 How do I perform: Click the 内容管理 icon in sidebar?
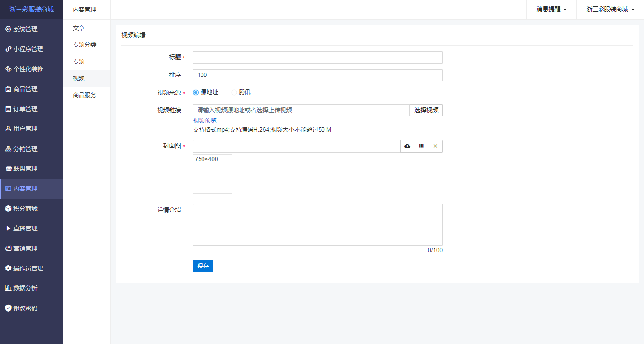(x=8, y=189)
